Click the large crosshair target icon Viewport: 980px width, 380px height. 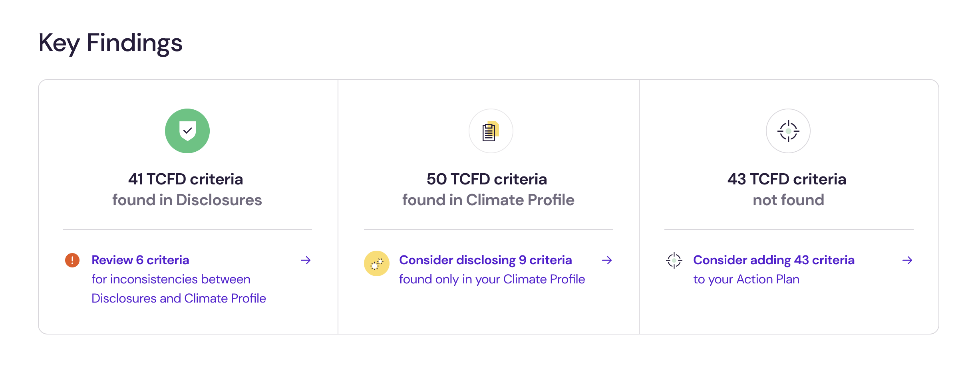788,131
